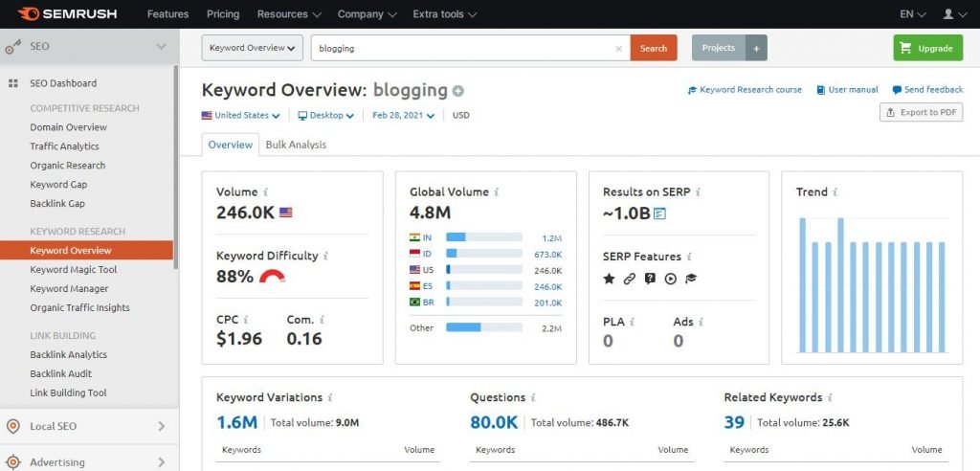Click the Local SEO pin icon

[x=12, y=427]
